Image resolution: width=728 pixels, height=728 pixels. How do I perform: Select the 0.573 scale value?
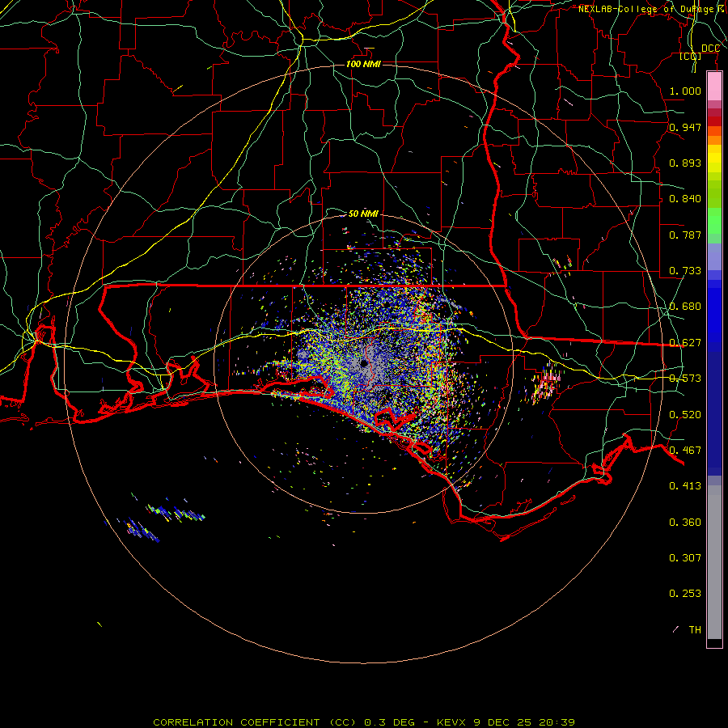[x=685, y=379]
